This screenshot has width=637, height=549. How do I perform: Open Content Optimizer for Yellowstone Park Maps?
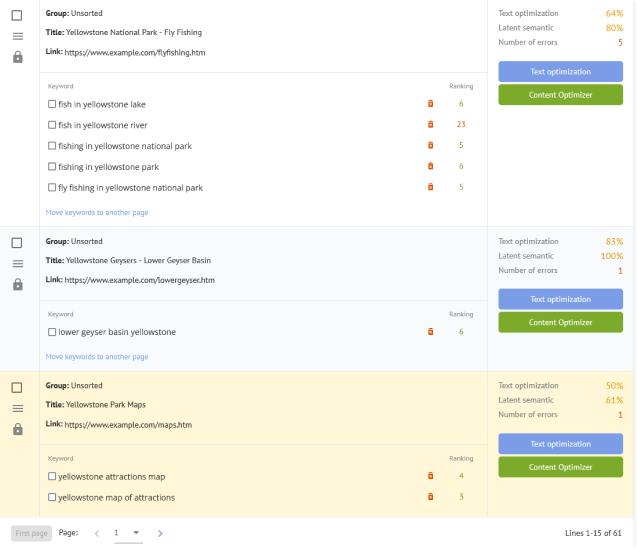point(560,467)
